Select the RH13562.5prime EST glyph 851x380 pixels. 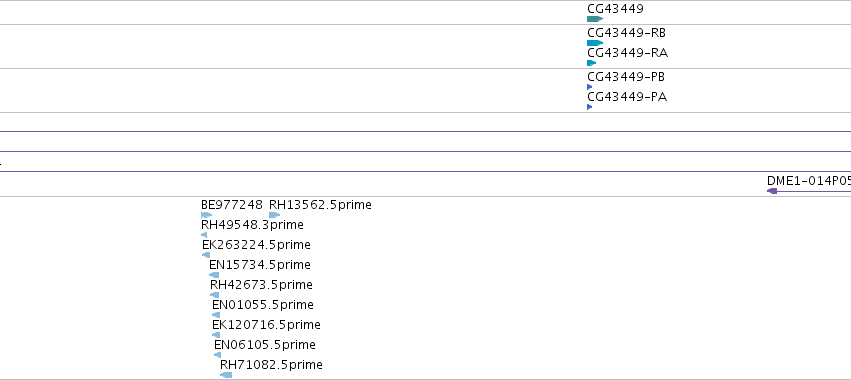click(275, 215)
